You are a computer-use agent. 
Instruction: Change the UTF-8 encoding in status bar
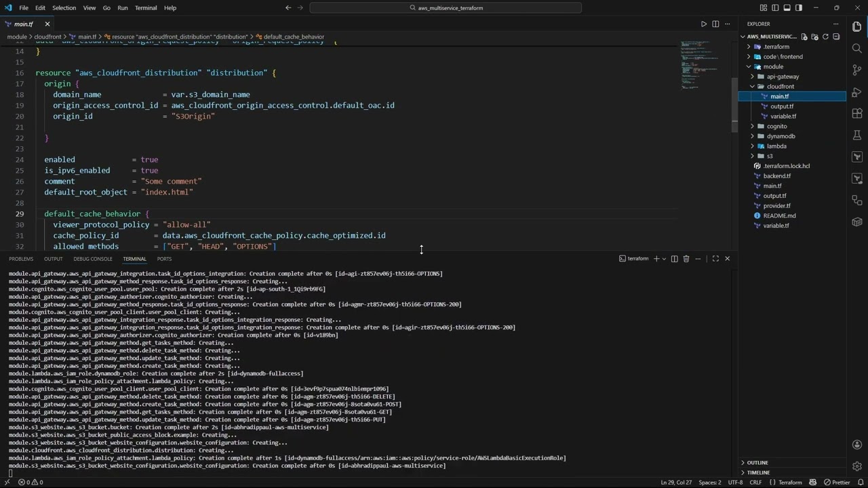(735, 482)
